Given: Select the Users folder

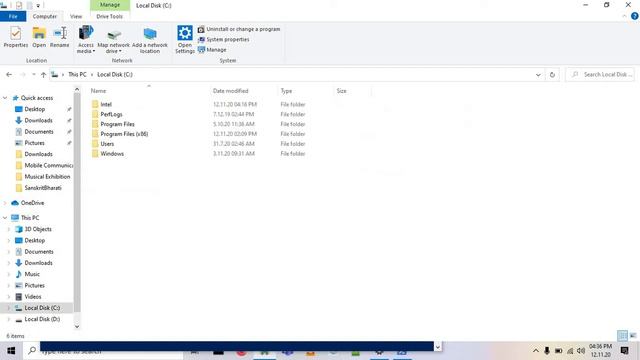Looking at the screenshot, I should click(x=107, y=144).
